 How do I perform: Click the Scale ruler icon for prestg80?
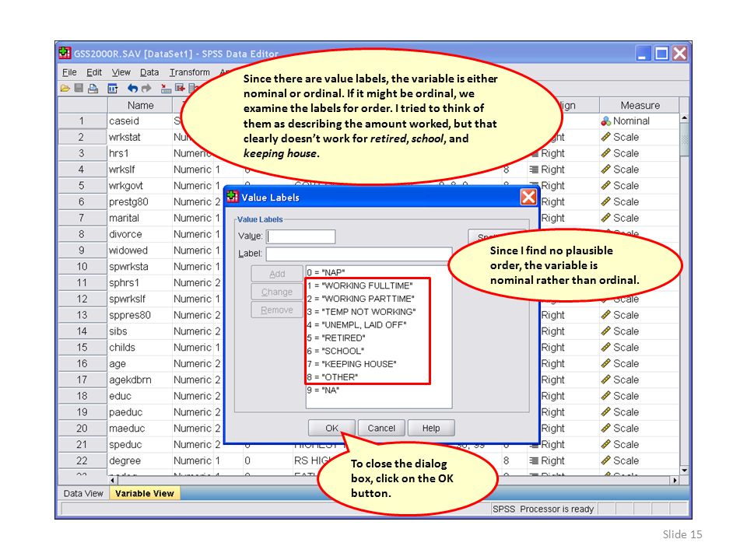pyautogui.click(x=606, y=202)
